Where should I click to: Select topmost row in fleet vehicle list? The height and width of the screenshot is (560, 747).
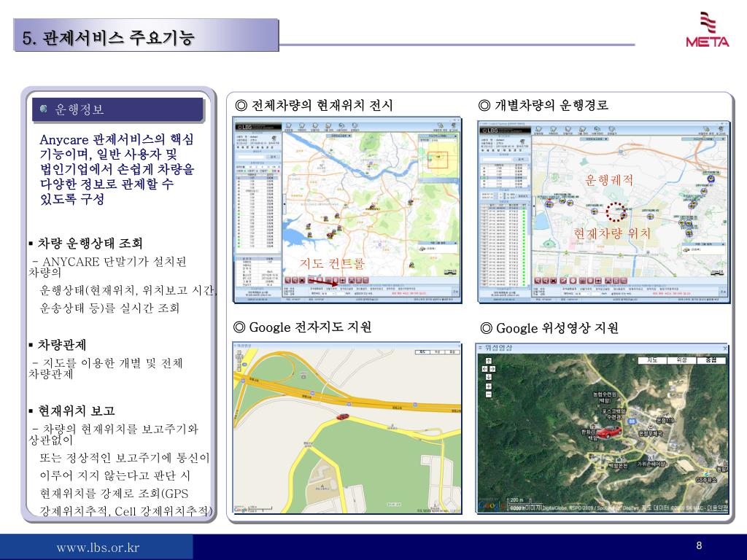click(x=258, y=178)
